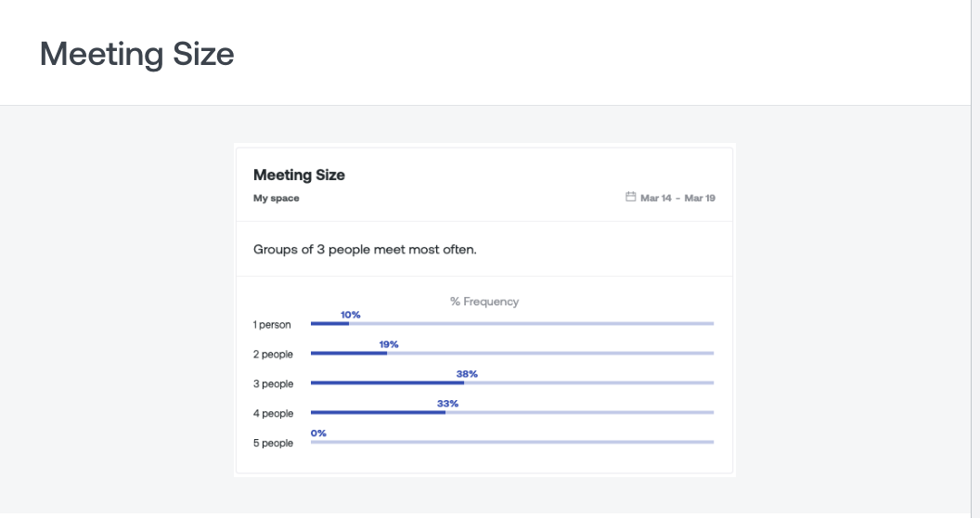Click the 33% bar for 4 people
This screenshot has width=980, height=518.
coord(378,412)
